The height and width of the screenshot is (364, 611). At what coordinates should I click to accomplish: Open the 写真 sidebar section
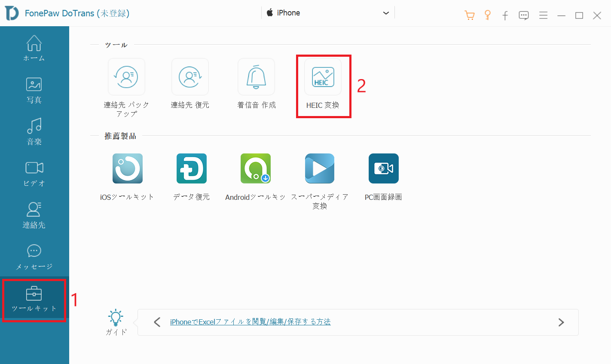(34, 90)
